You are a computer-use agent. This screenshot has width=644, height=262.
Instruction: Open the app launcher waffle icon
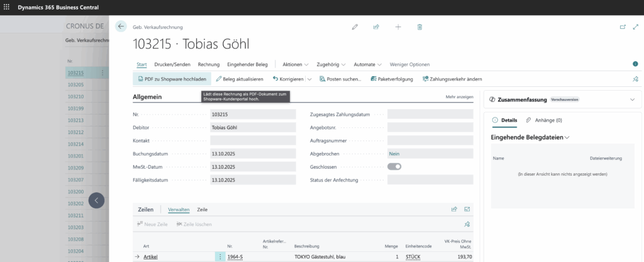click(x=7, y=7)
